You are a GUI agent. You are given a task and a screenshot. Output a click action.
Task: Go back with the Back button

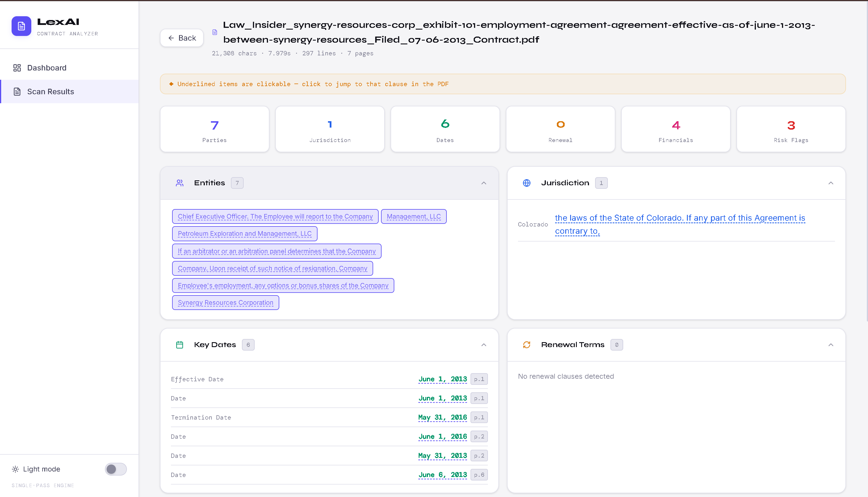182,38
